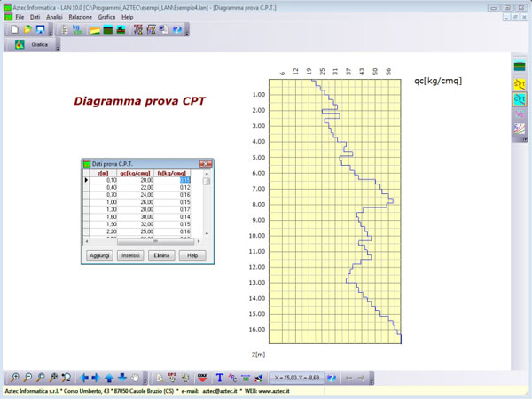Click the qc[kg/cmq] column header
The width and height of the screenshot is (532, 399).
135,173
